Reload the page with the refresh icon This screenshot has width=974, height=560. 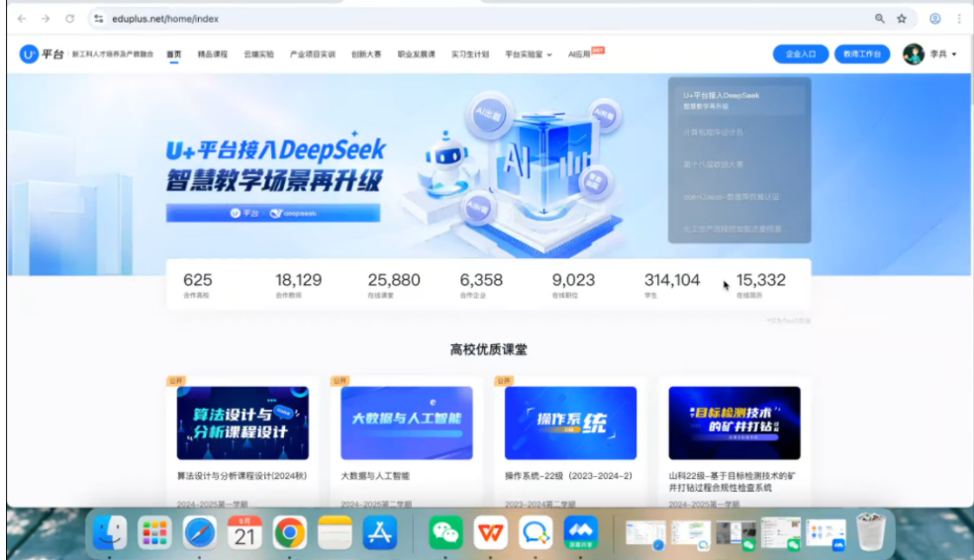pyautogui.click(x=69, y=19)
